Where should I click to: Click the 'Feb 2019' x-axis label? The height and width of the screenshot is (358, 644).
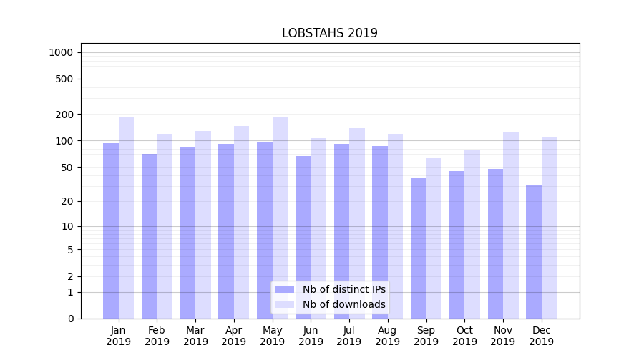(x=157, y=336)
